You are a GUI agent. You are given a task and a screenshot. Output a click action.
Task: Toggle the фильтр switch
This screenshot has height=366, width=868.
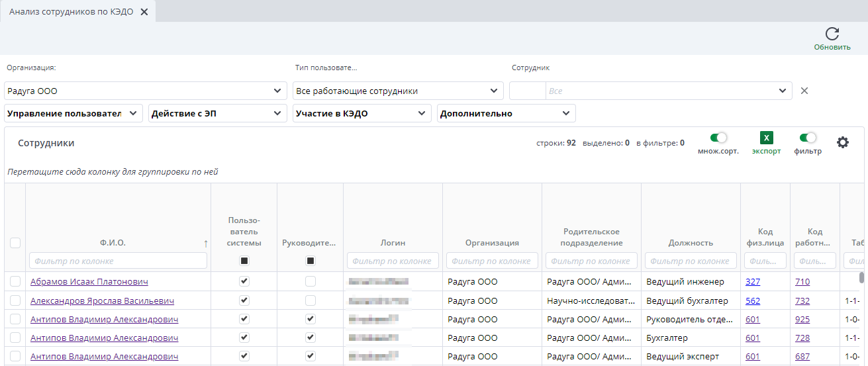click(x=808, y=138)
